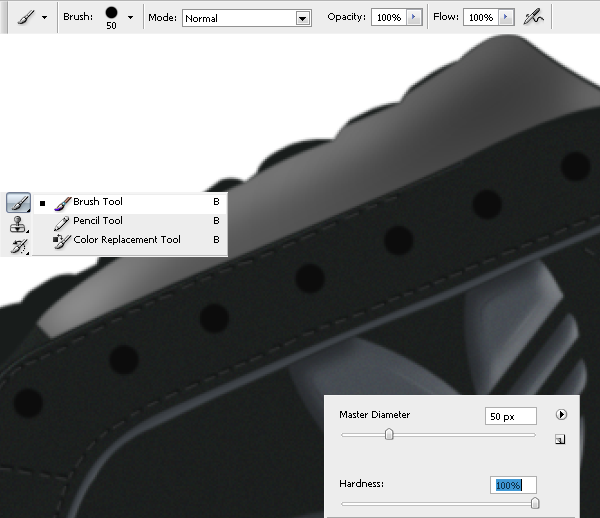Click inside the Flow value field
This screenshot has height=518, width=600.
pyautogui.click(x=481, y=17)
